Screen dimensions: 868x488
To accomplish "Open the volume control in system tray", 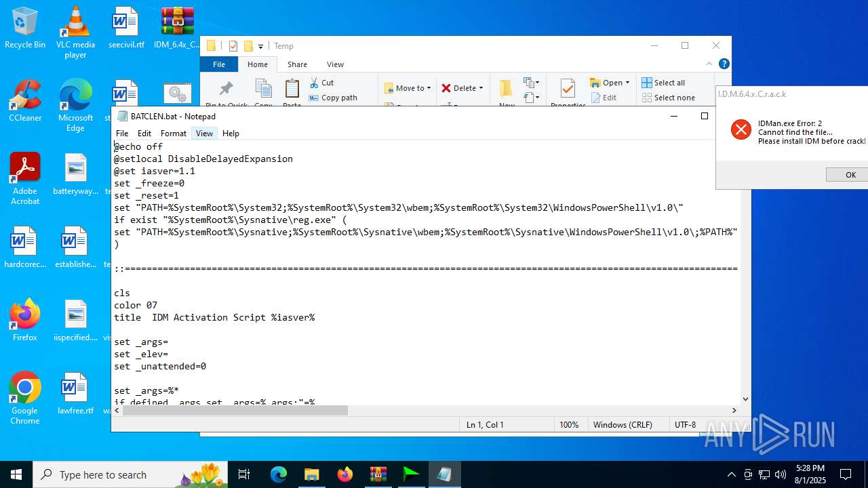I will [781, 474].
